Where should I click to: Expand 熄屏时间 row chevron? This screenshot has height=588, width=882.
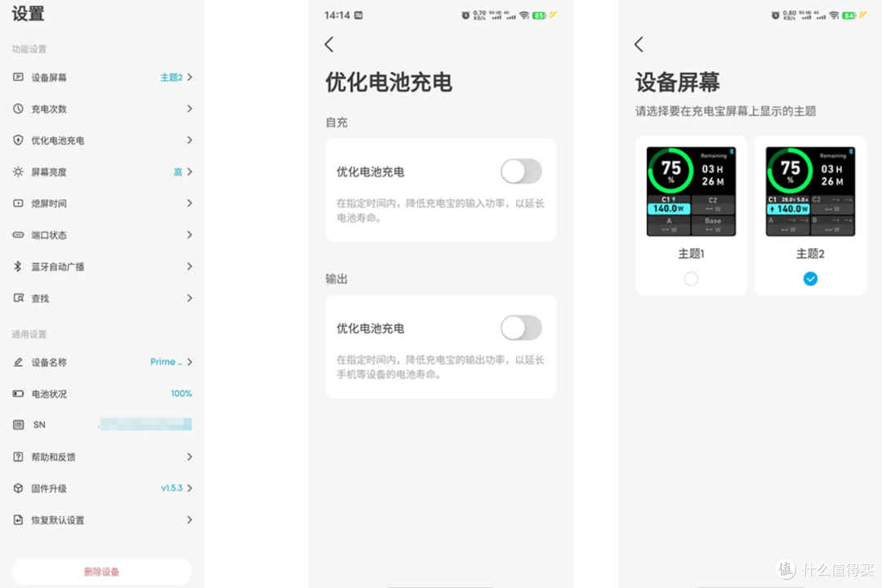point(189,203)
